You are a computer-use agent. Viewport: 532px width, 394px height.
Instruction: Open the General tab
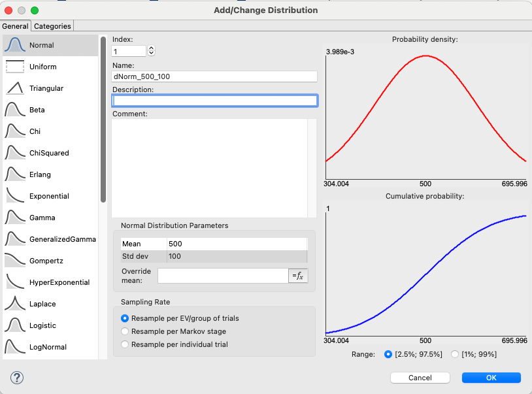(x=16, y=26)
